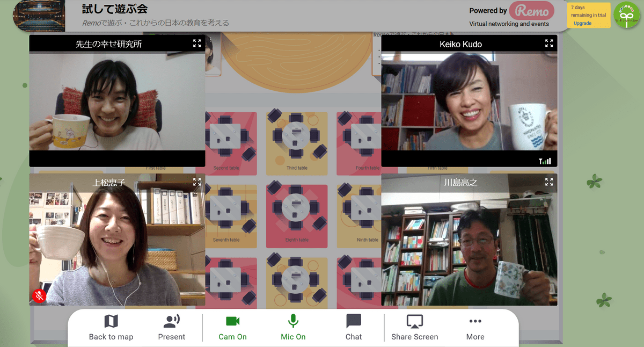The width and height of the screenshot is (644, 347).
Task: Check Keiko Kudo's signal strength icon
Action: (545, 161)
